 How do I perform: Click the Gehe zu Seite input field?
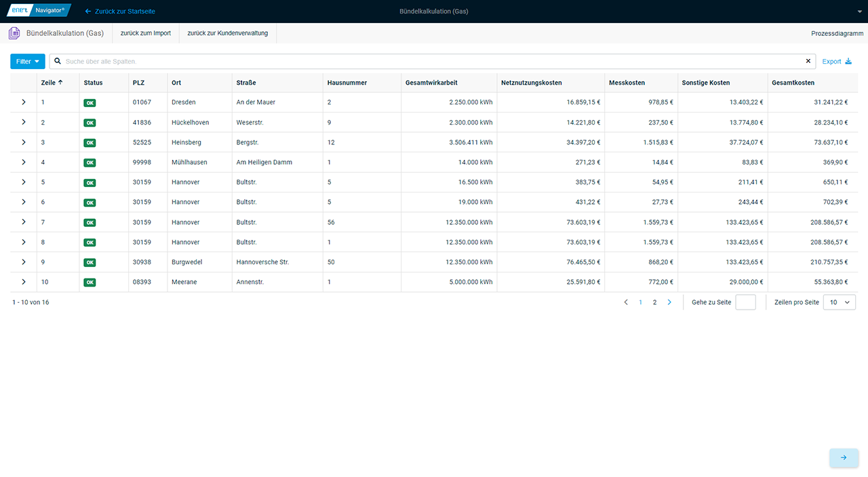click(745, 303)
